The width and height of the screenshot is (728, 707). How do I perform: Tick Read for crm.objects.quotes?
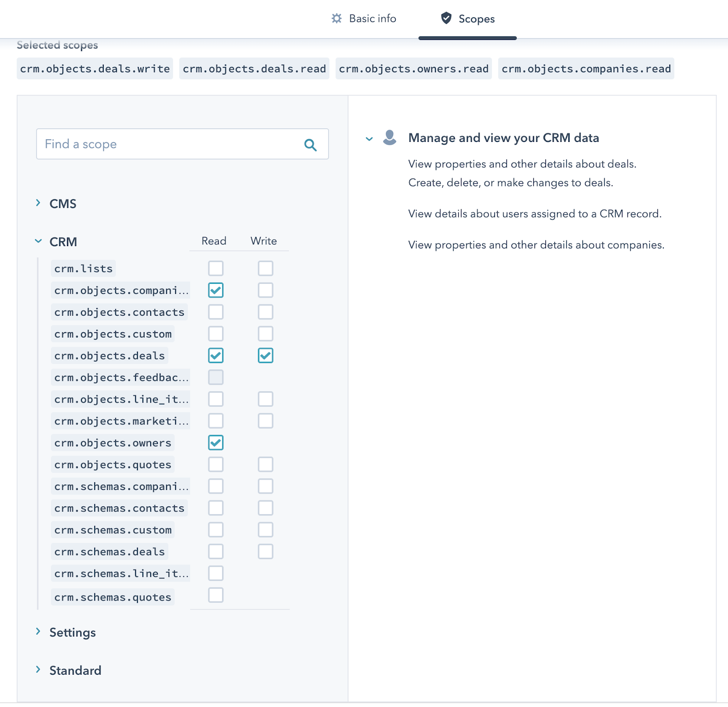coord(216,465)
